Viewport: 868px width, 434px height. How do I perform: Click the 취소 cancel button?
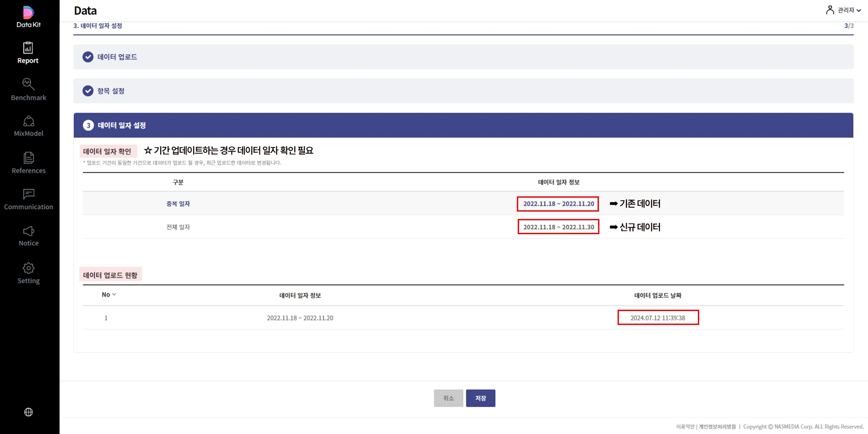pos(448,398)
